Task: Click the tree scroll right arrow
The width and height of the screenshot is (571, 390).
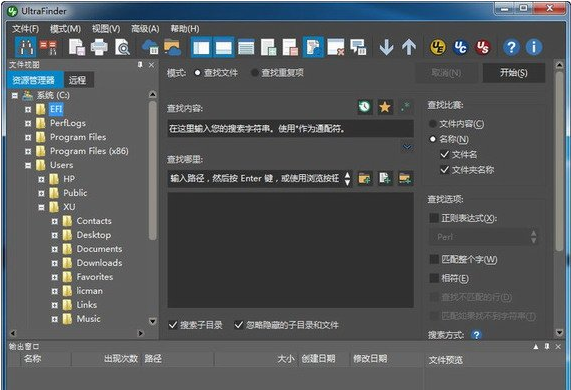Action: [141, 333]
